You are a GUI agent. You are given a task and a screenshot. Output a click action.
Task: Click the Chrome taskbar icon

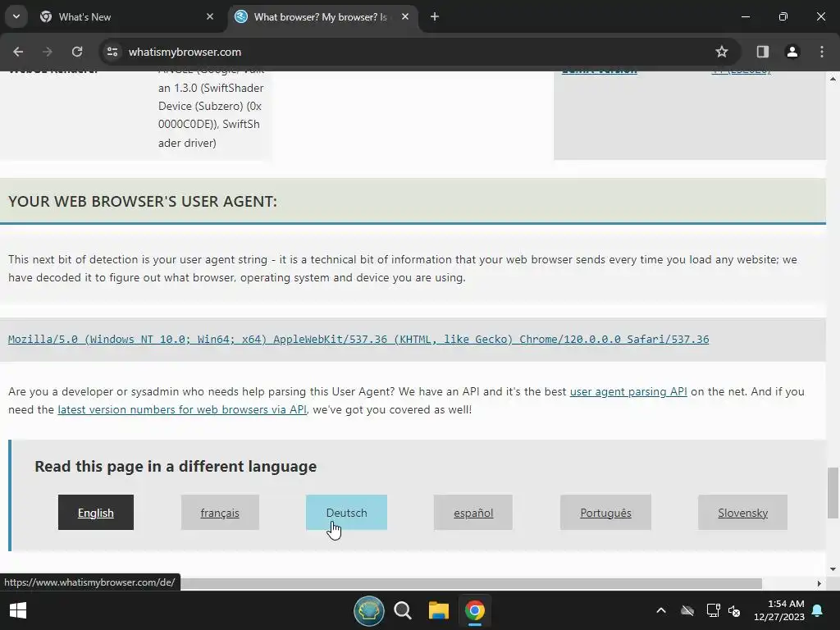tap(475, 610)
